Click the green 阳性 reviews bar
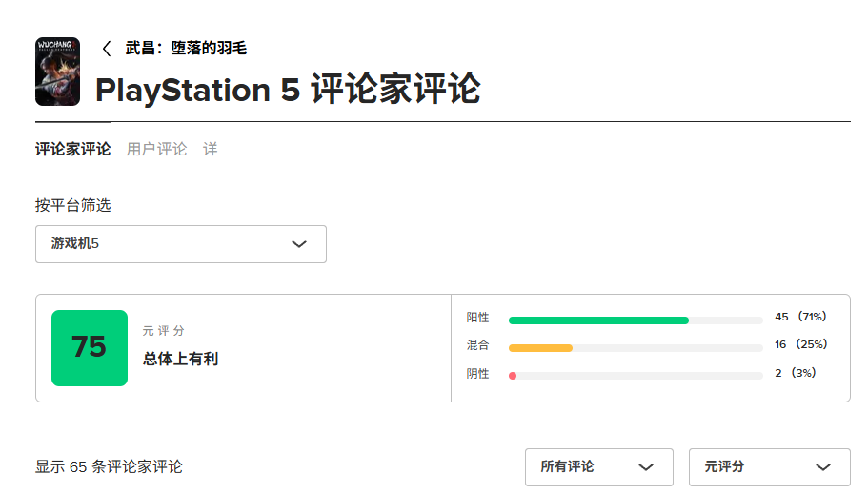The width and height of the screenshot is (868, 495). pyautogui.click(x=598, y=320)
